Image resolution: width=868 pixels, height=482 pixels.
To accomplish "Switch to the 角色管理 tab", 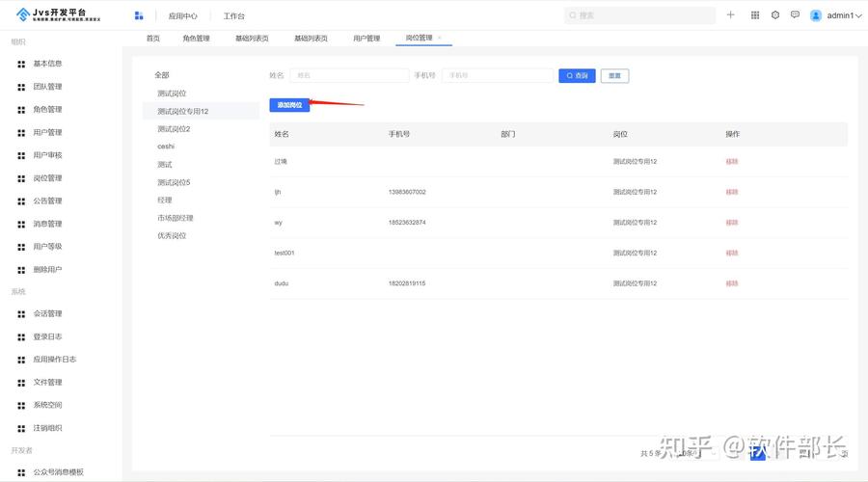I will coord(196,39).
